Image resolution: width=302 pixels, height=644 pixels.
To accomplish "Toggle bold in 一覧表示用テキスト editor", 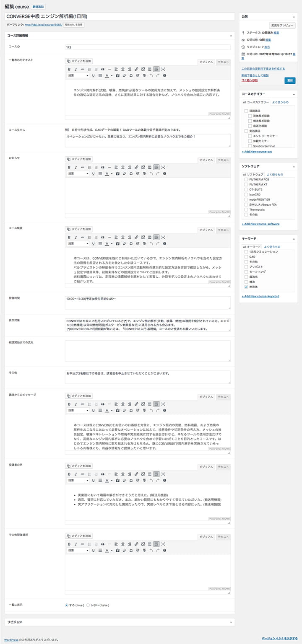I will pos(69,69).
